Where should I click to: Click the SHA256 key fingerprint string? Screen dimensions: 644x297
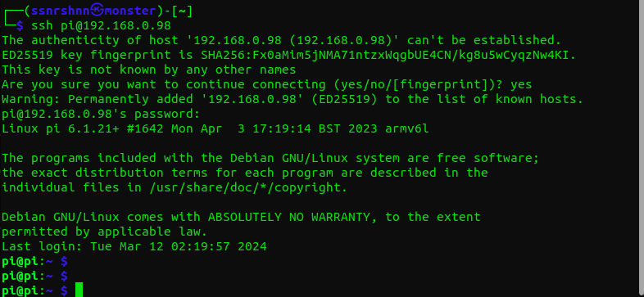[x=388, y=55]
